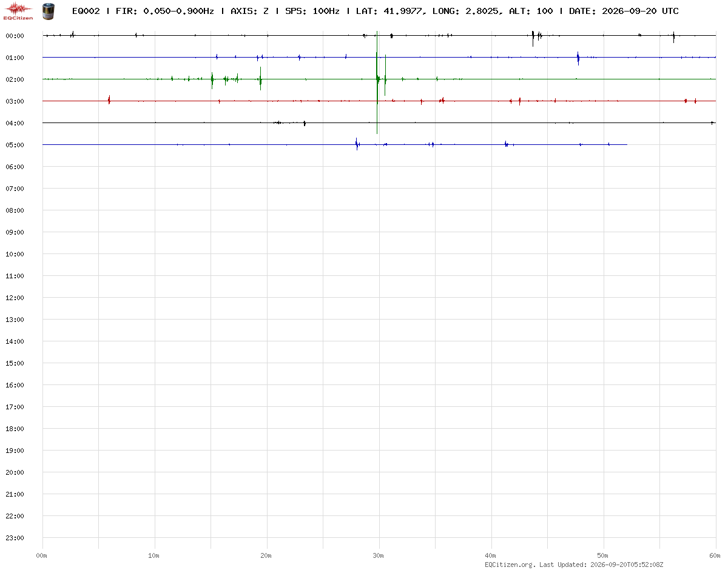Screen dimensions: 728x570
Task: Click the 30m time axis label
Action: 379,555
